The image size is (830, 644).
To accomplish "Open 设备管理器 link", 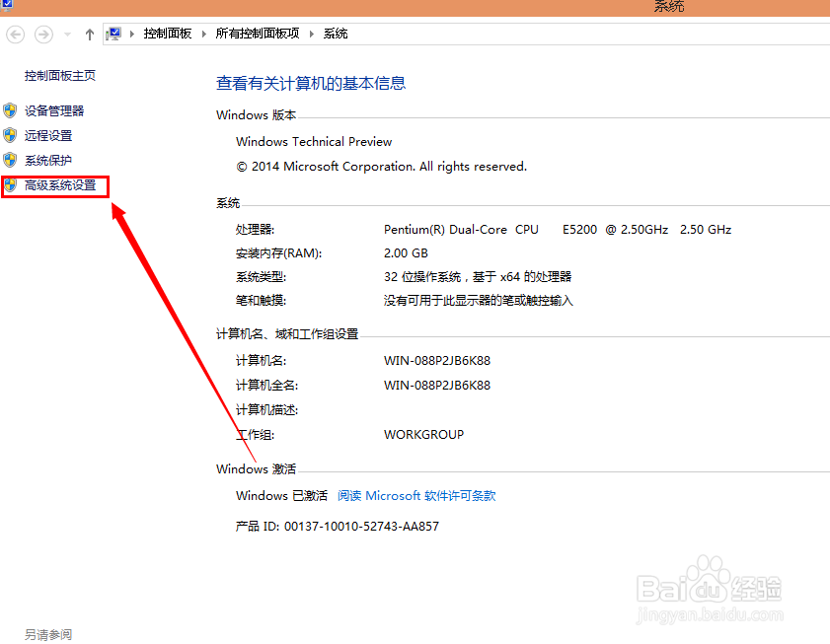I will point(54,110).
